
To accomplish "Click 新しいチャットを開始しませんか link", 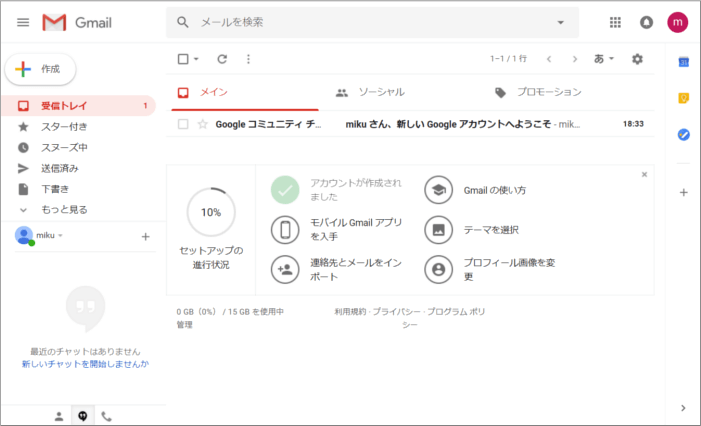I will click(x=85, y=364).
